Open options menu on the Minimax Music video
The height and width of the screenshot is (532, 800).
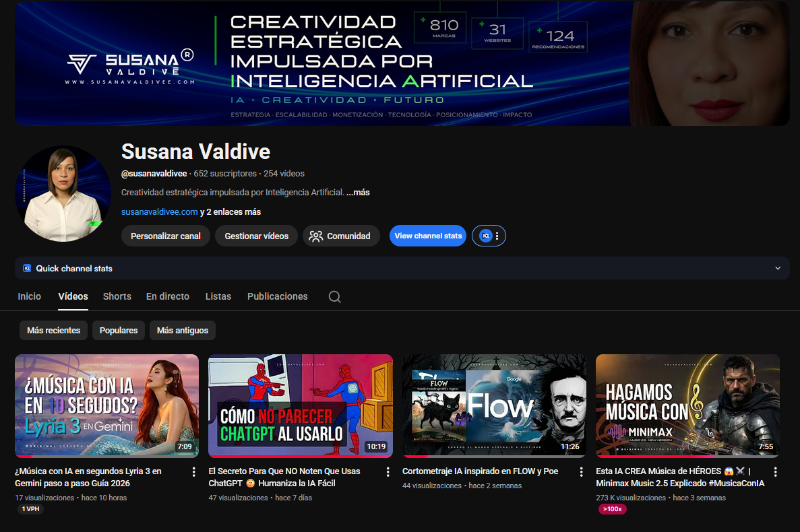[x=774, y=473]
